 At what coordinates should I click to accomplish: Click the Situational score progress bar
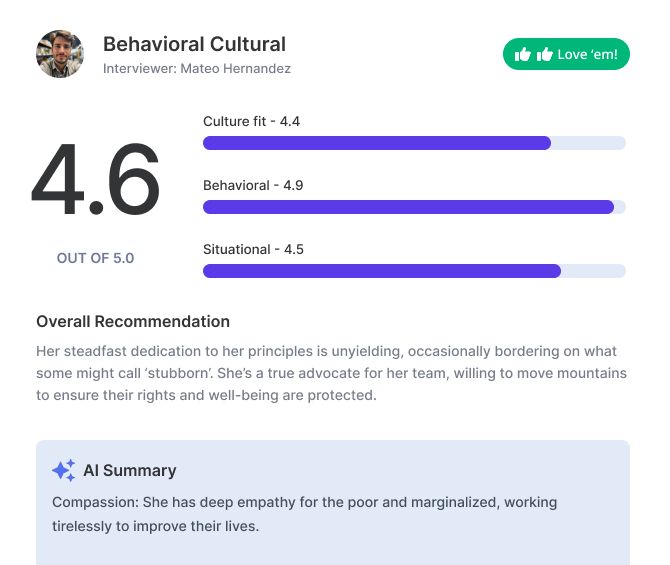(414, 271)
